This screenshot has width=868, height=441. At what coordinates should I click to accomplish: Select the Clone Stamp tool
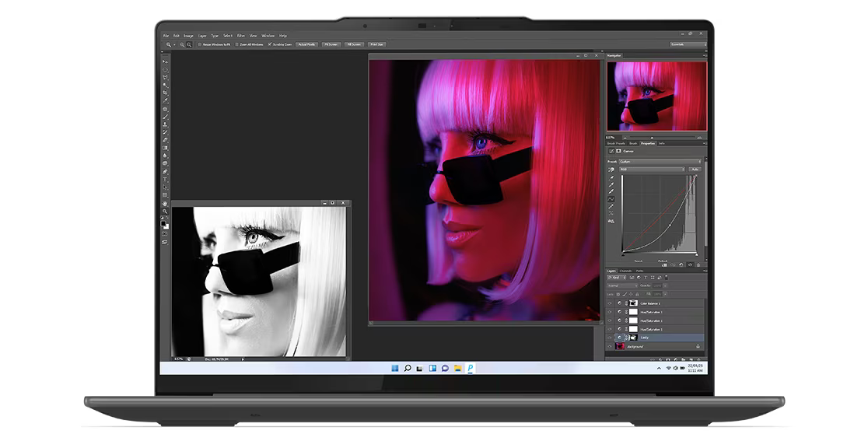pos(165,124)
